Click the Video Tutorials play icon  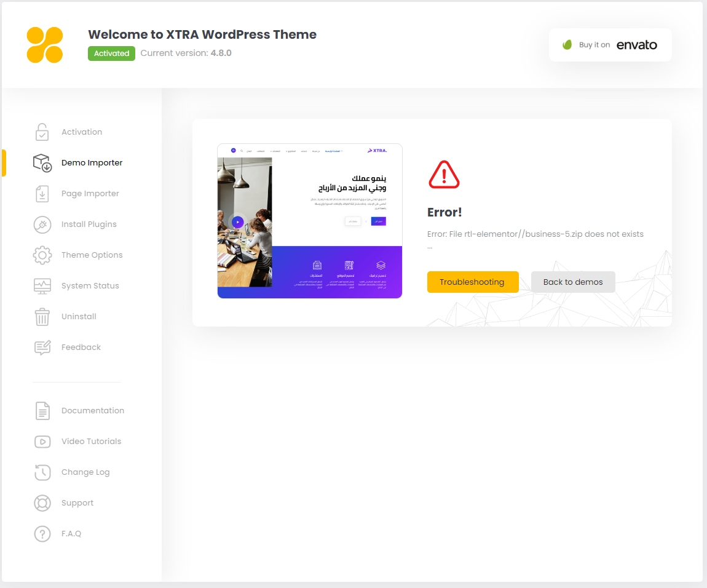click(x=42, y=442)
